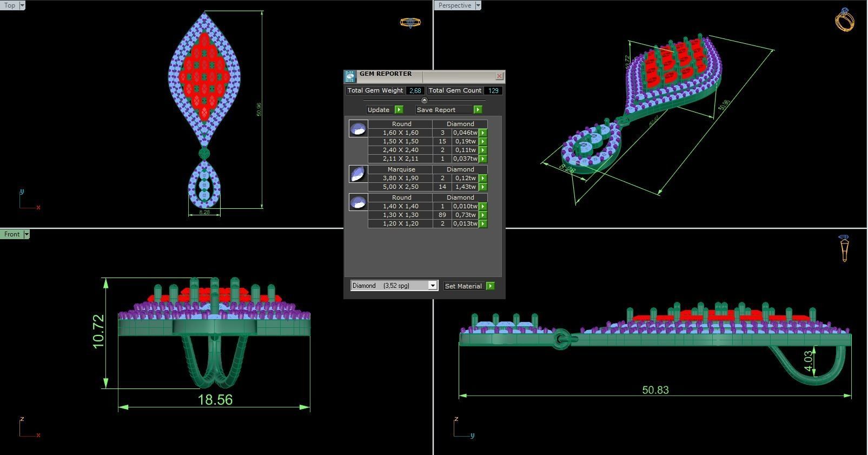Click the green arrow for the 5,00 X 2,50 row
This screenshot has height=455, width=868.
483,187
